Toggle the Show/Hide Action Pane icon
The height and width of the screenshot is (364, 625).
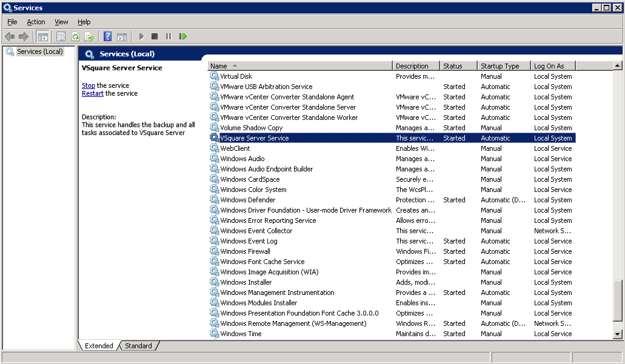pyautogui.click(x=122, y=36)
